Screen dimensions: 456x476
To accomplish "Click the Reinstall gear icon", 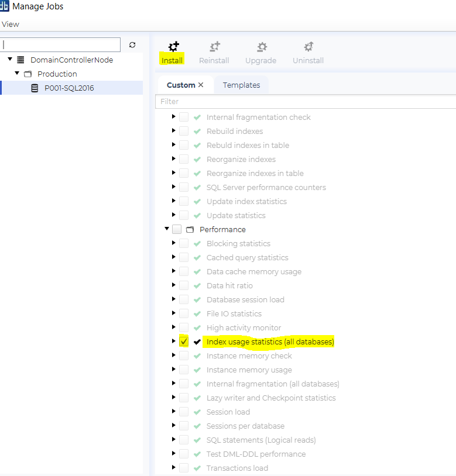I will [x=215, y=46].
